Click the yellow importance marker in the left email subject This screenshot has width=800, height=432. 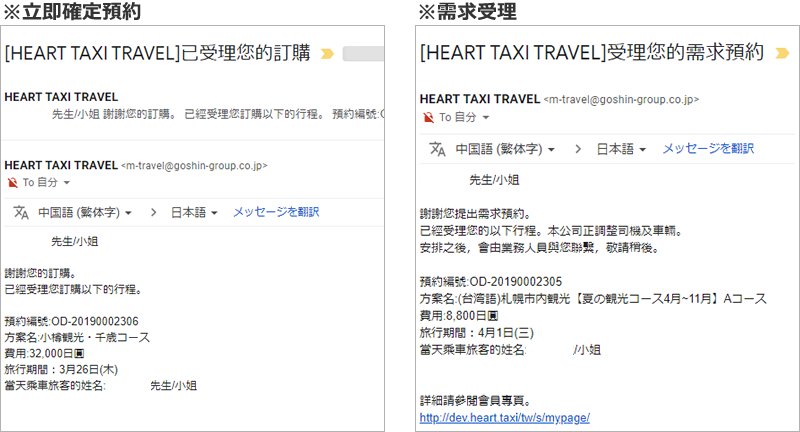327,54
